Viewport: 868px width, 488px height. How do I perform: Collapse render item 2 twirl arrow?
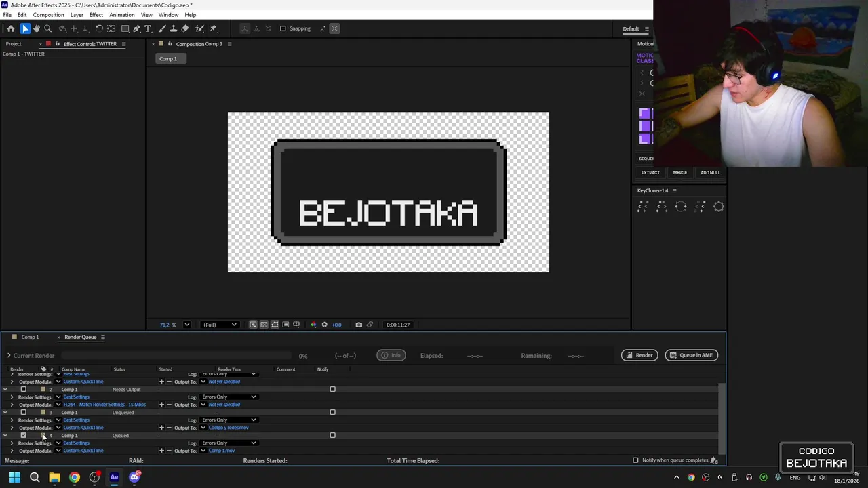pos(5,390)
